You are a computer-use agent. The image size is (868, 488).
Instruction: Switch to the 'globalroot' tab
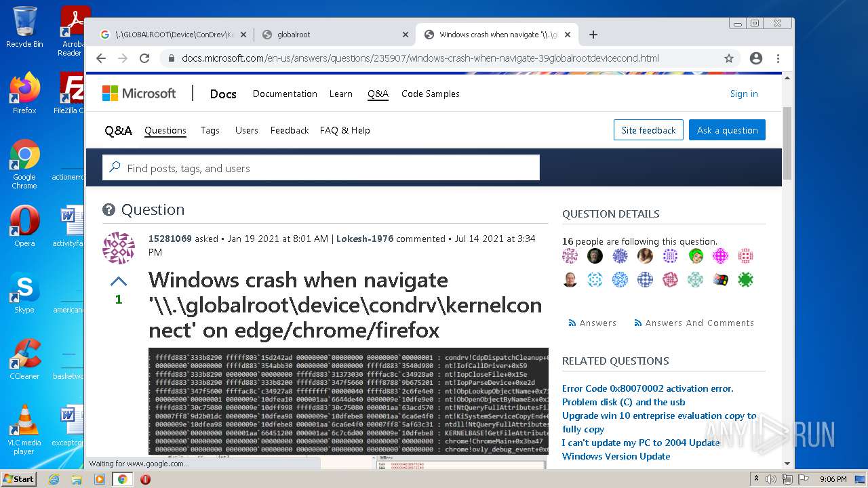click(336, 35)
